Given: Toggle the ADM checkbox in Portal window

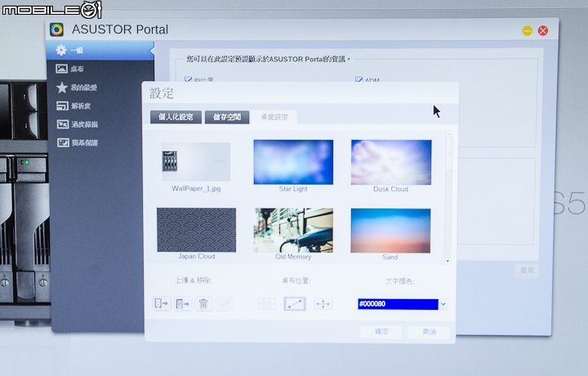Looking at the screenshot, I should point(359,79).
